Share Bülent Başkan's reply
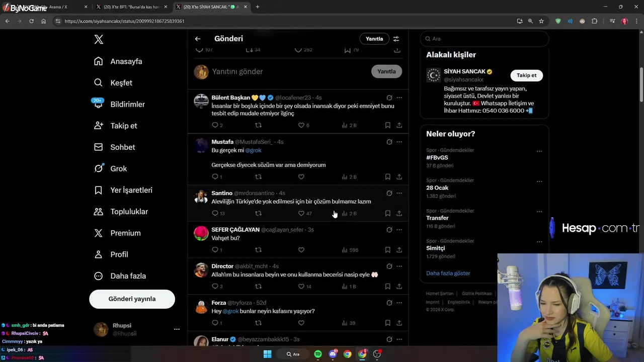Viewport: 644px width, 362px height. (x=399, y=125)
